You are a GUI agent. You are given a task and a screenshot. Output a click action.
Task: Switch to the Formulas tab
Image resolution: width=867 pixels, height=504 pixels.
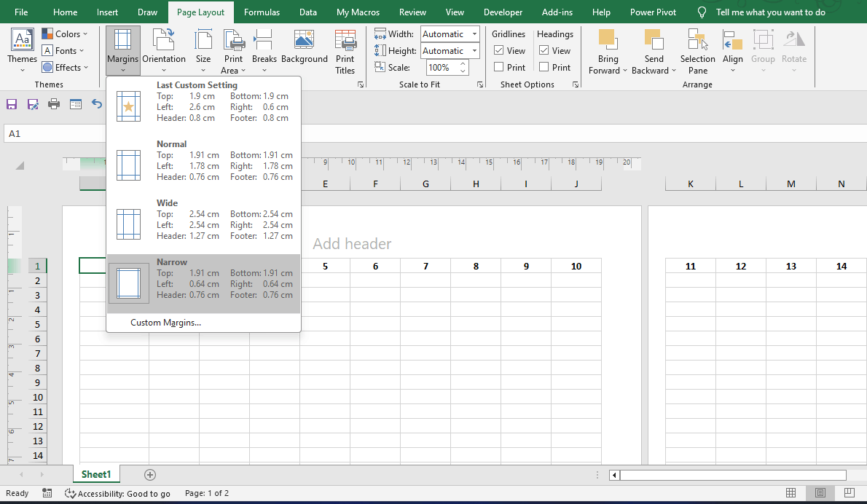pos(262,12)
